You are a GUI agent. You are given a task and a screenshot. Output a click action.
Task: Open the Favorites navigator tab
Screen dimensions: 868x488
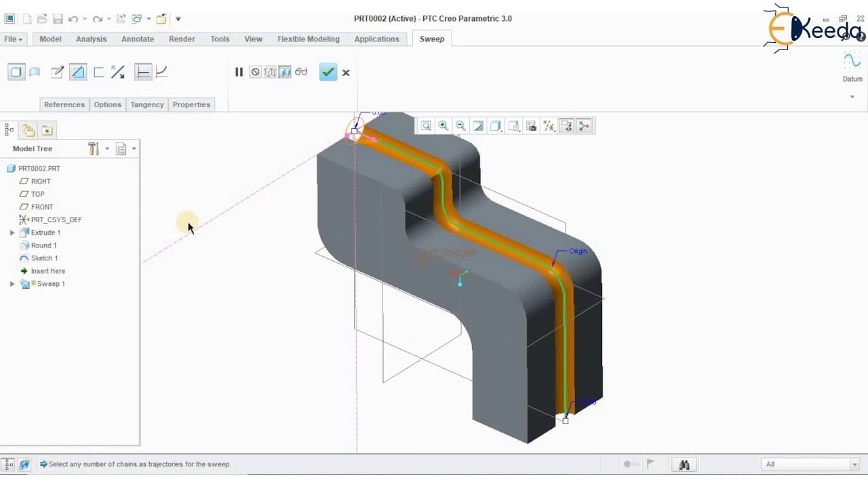(46, 130)
